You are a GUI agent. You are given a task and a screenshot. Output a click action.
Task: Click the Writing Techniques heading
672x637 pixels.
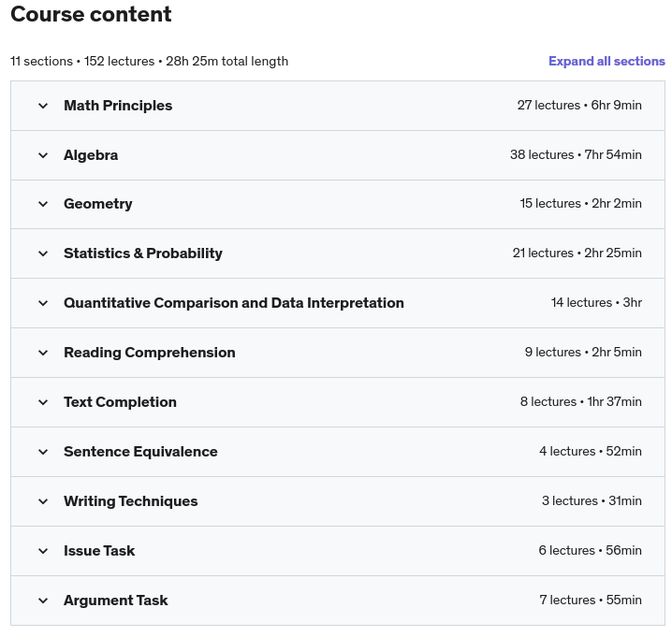click(131, 501)
